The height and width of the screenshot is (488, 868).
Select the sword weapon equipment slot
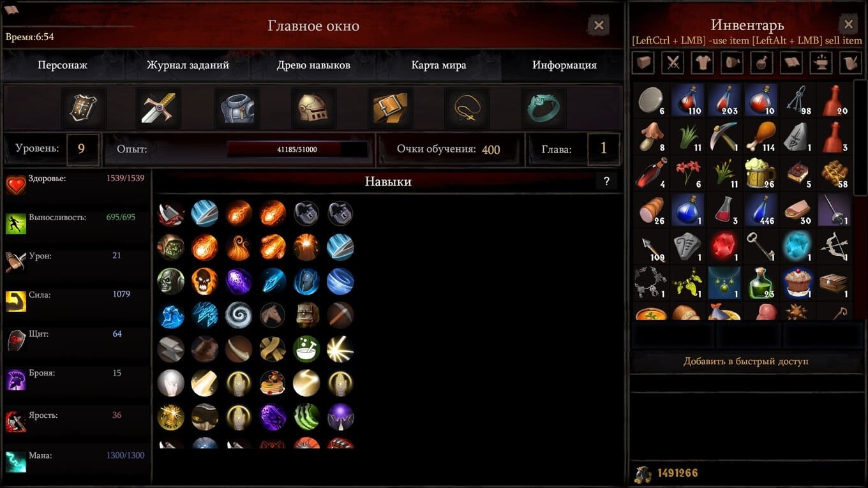click(158, 108)
